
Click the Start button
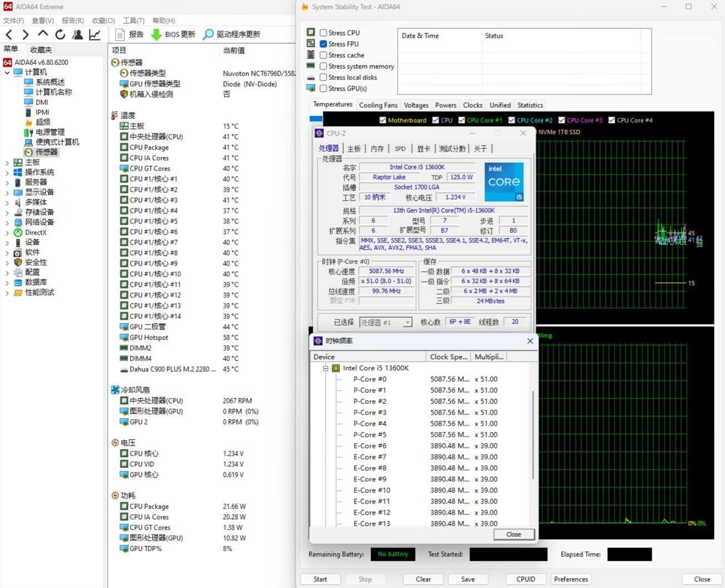coord(320,579)
